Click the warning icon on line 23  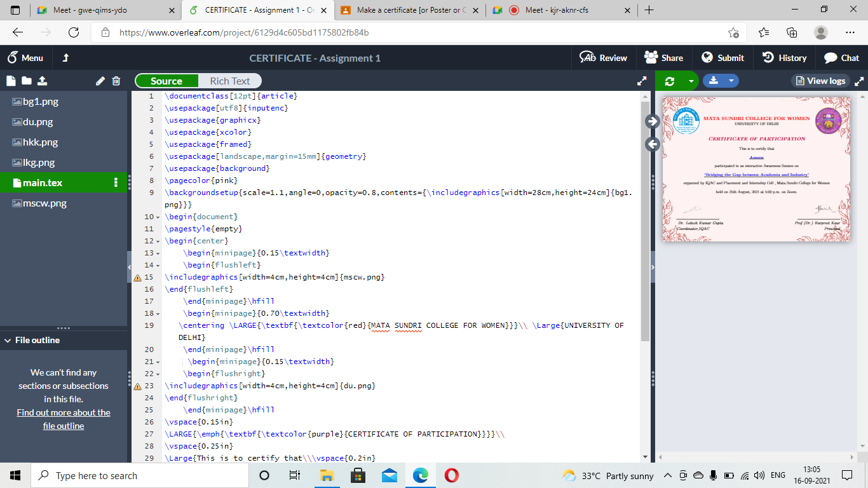point(137,386)
